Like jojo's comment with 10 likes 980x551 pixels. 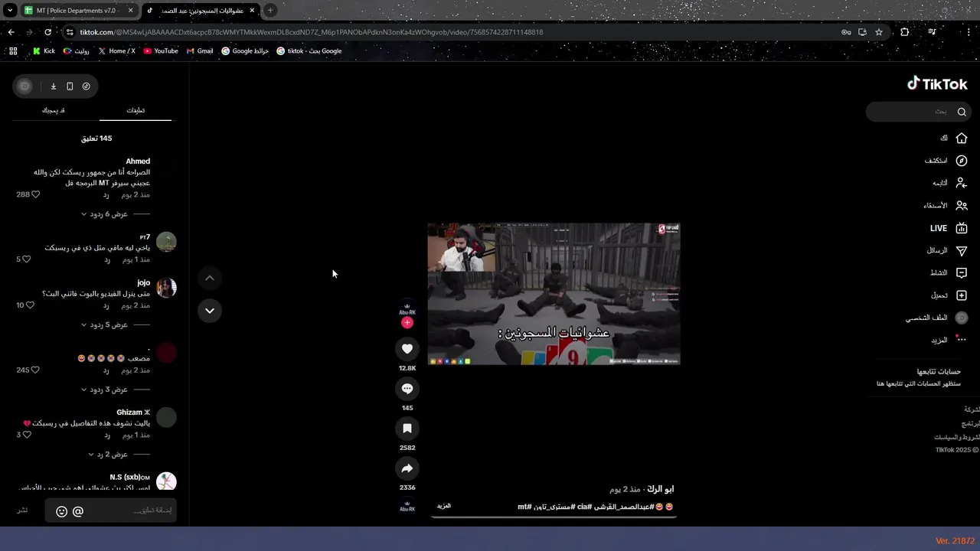31,305
